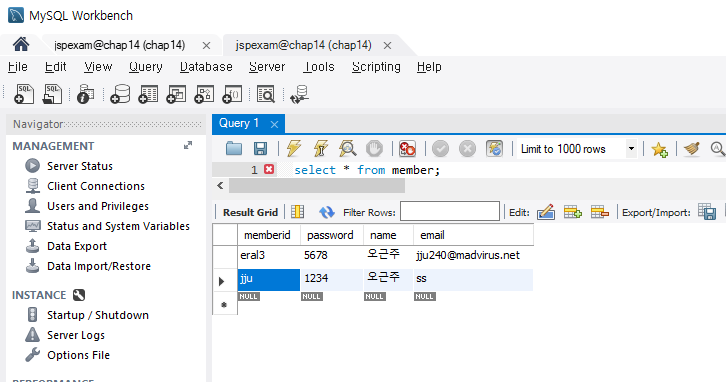Create a new SQL tab for queries
Screen dimensions: 726x382
24,94
